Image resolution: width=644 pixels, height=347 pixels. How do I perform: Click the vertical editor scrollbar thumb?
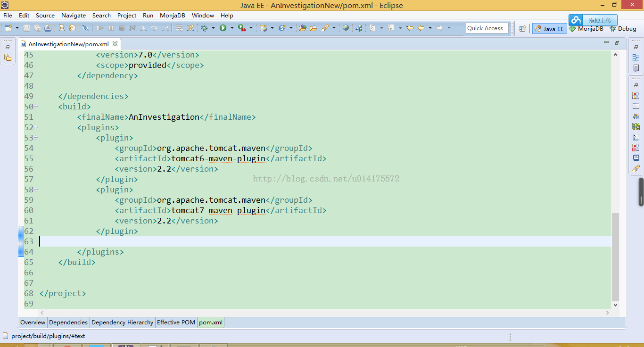(x=615, y=257)
